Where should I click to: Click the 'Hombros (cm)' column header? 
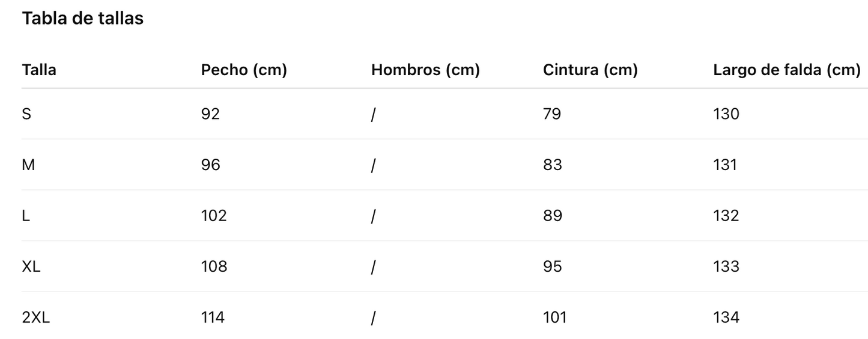tap(425, 70)
